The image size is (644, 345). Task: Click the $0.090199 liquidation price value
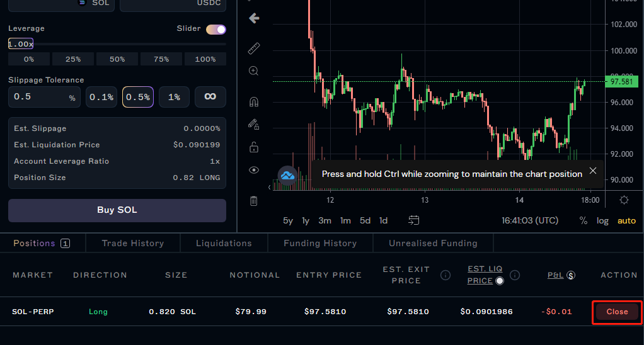(197, 145)
